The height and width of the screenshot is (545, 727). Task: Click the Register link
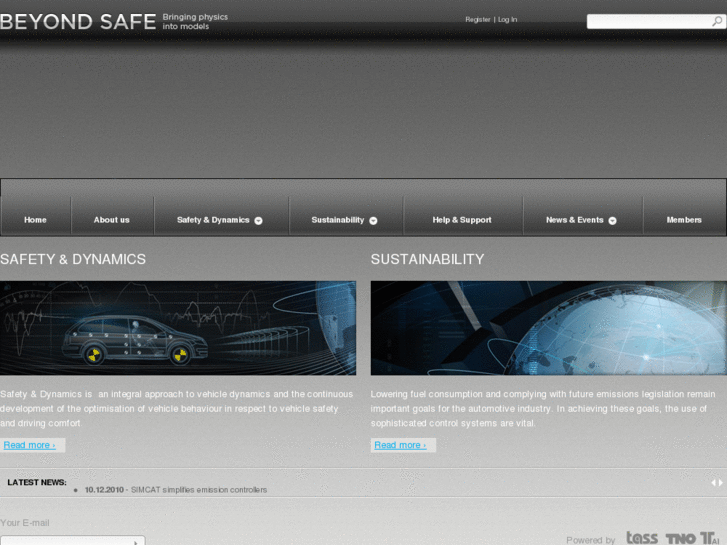[478, 19]
